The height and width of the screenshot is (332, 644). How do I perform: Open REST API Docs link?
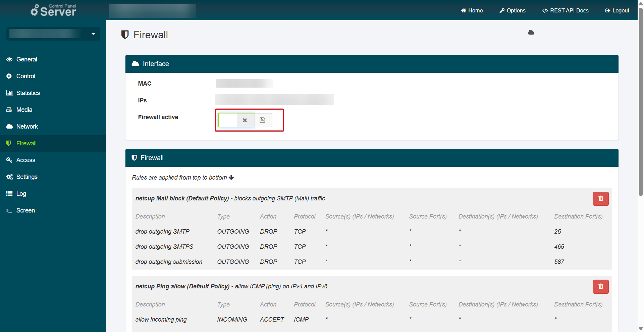click(x=565, y=10)
